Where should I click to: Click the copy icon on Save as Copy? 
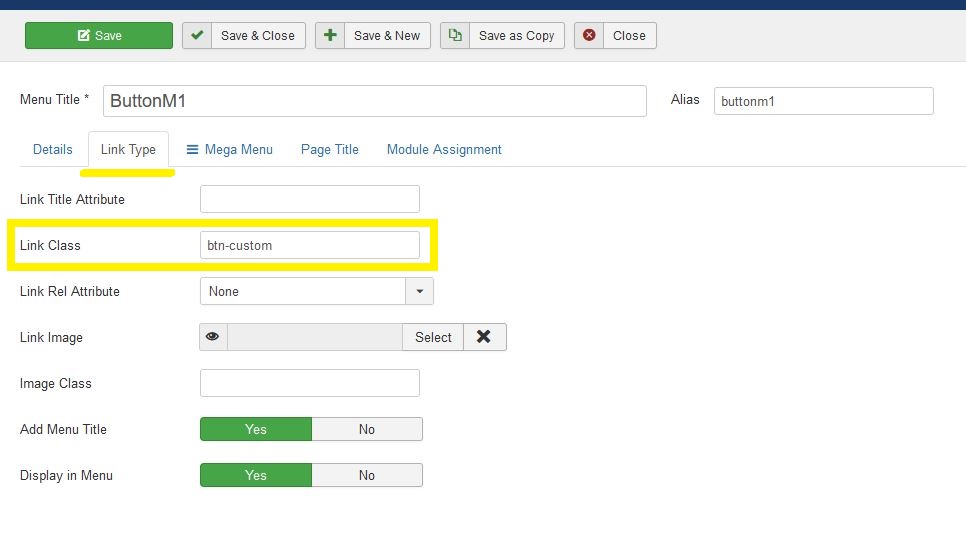pyautogui.click(x=455, y=35)
